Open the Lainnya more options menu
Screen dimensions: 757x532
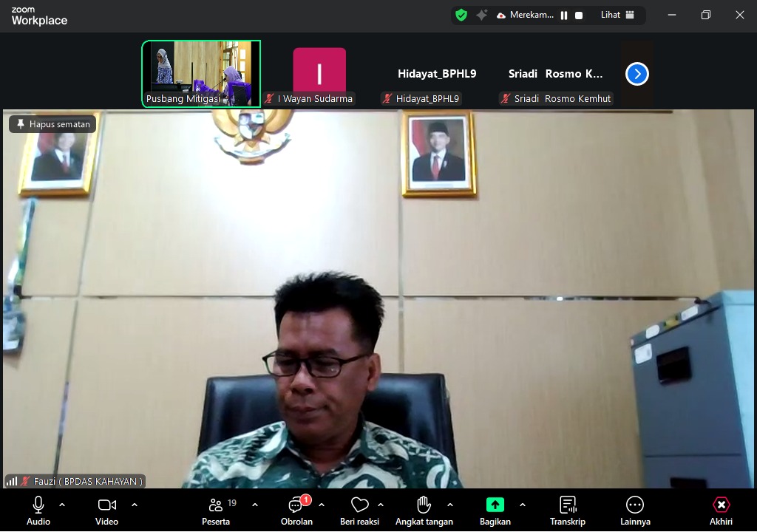click(635, 510)
